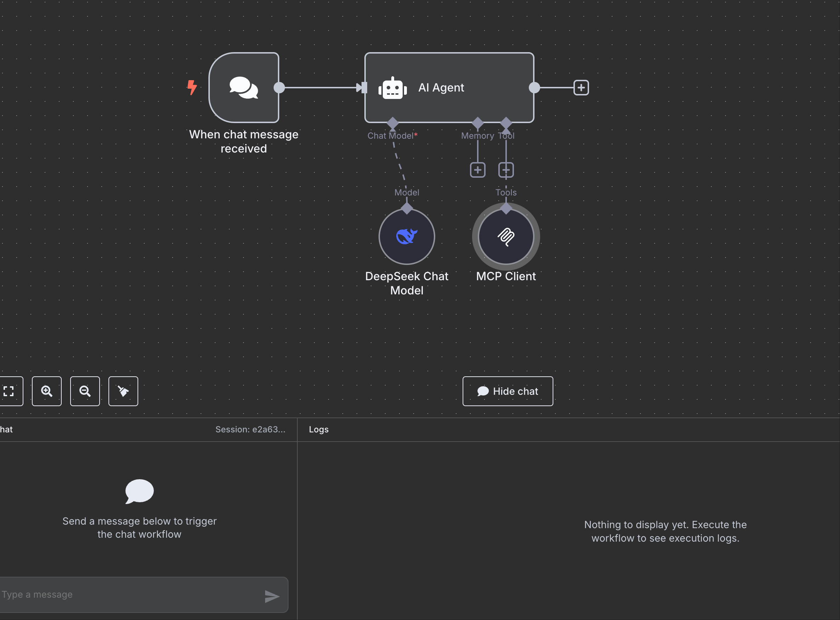Click the Hide chat button
Viewport: 840px width, 620px height.
[x=508, y=391]
